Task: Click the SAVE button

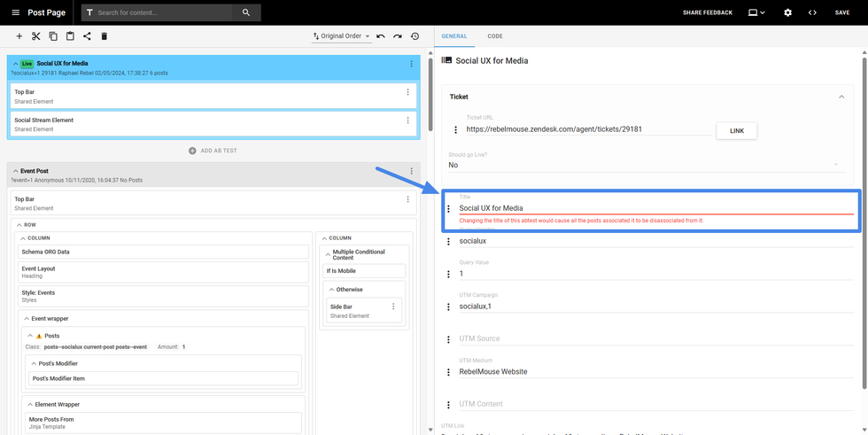Action: (x=841, y=12)
